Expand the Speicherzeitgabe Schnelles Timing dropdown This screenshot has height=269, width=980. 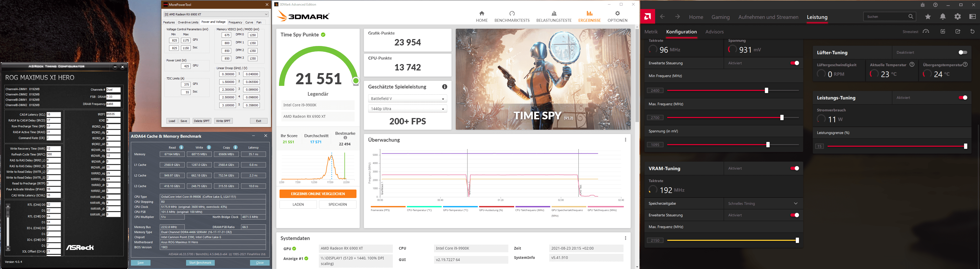(763, 203)
